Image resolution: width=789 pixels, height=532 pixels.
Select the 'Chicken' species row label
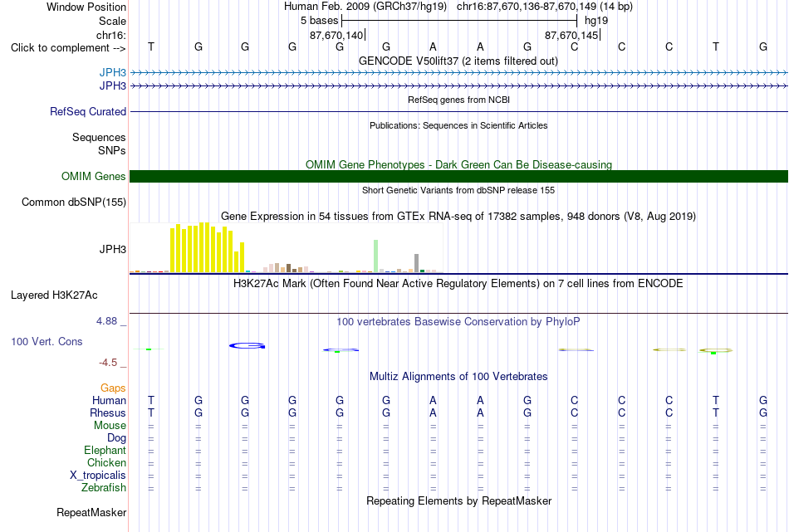tap(106, 462)
